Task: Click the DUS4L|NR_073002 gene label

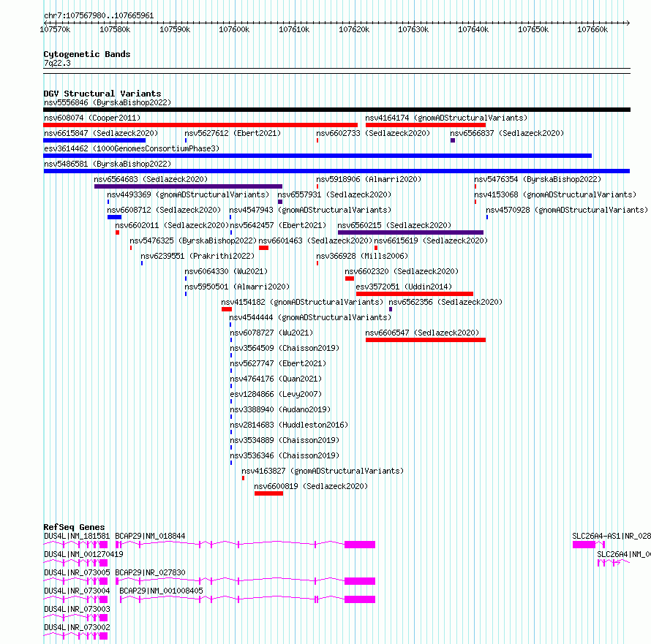Action: [x=77, y=627]
